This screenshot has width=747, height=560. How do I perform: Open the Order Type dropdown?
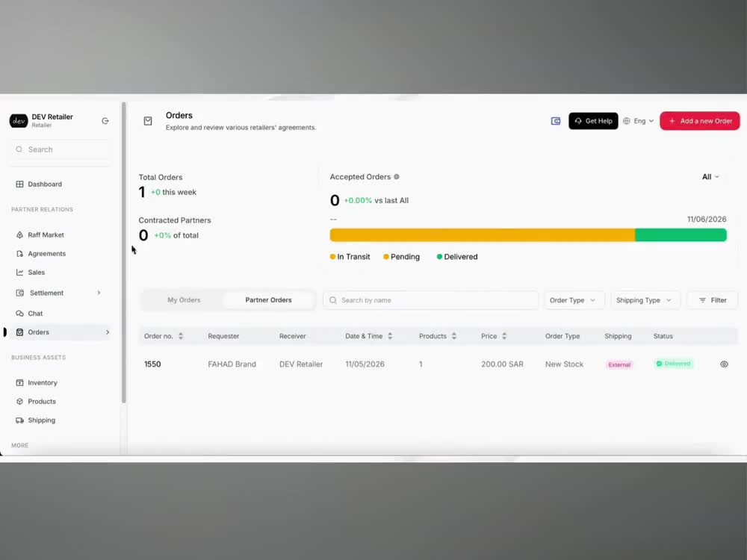tap(574, 300)
